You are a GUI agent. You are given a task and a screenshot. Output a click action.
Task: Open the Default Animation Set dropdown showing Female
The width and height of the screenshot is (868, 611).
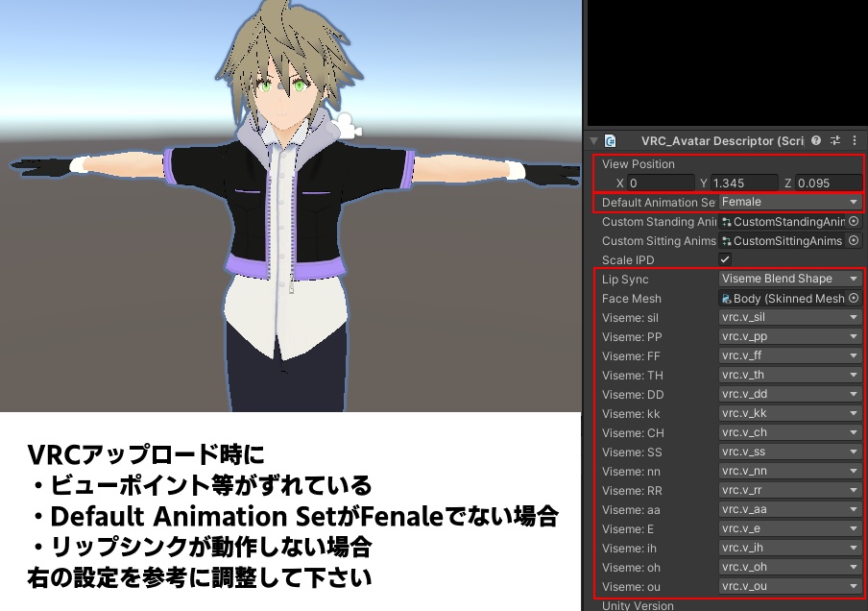click(x=789, y=202)
